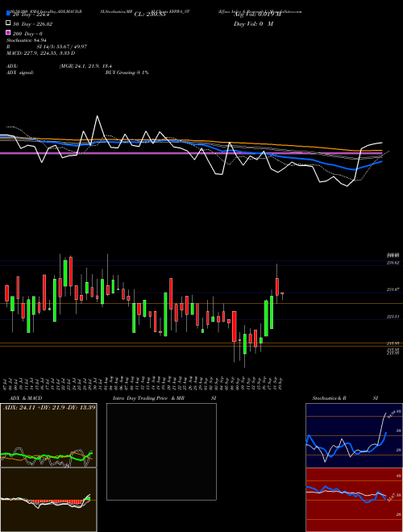Click the blue 20 Day legend swatch
This screenshot has height=532, width=403.
click(9, 14)
